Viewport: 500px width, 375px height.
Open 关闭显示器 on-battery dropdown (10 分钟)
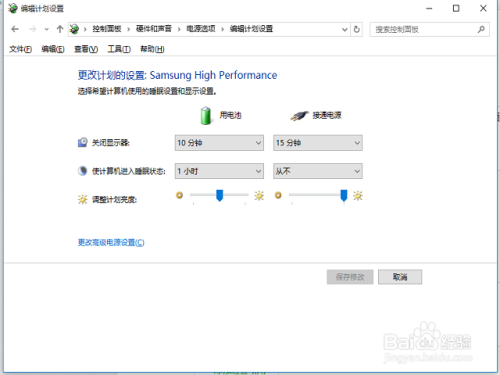(219, 143)
